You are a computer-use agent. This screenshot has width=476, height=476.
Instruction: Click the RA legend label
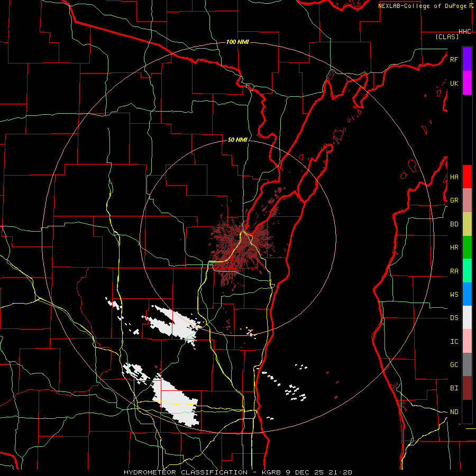(x=454, y=271)
